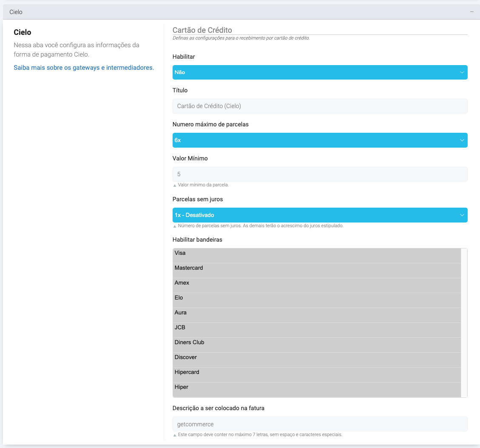Expand the Numero máximo de parcelas dropdown
Viewport: 480px width, 448px height.
tap(320, 140)
